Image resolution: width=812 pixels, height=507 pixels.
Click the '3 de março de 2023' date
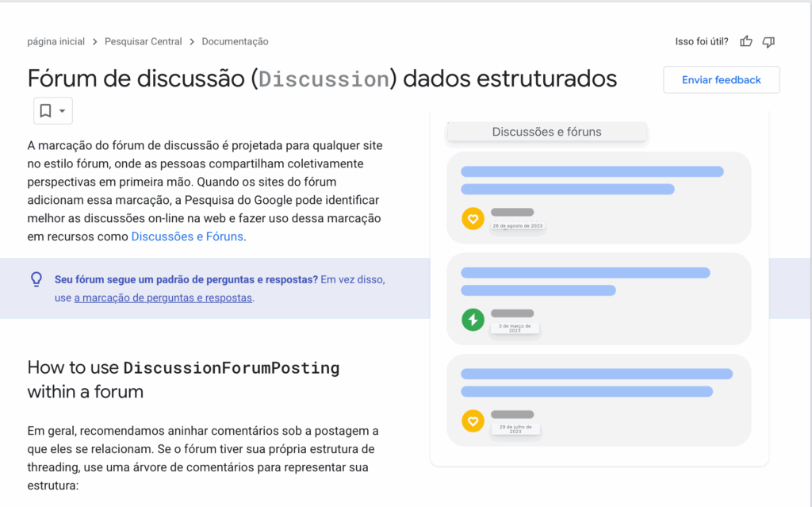(x=515, y=327)
